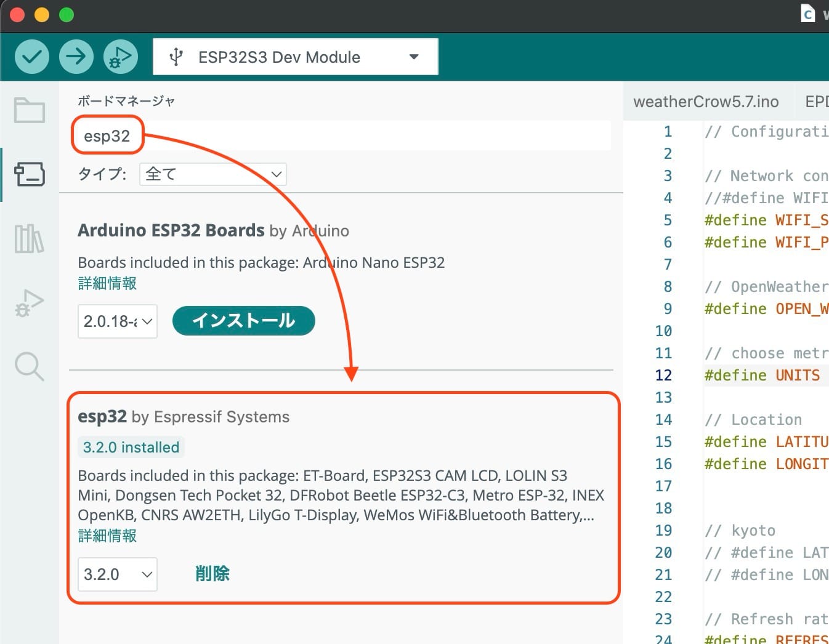Click the '// Location' comment line
The image size is (829, 644).
point(754,420)
